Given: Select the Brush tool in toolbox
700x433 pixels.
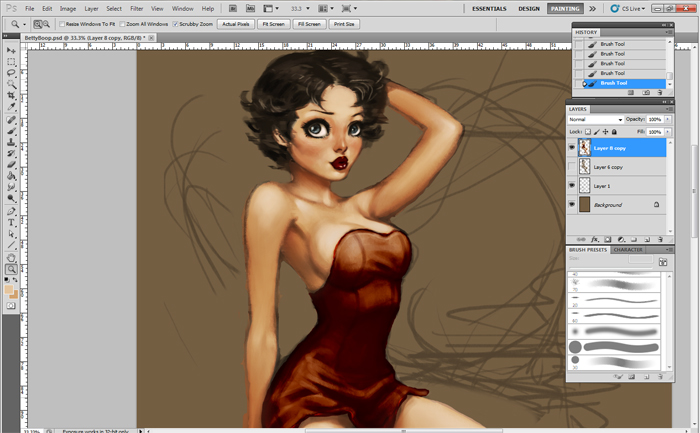Looking at the screenshot, I should tap(11, 131).
